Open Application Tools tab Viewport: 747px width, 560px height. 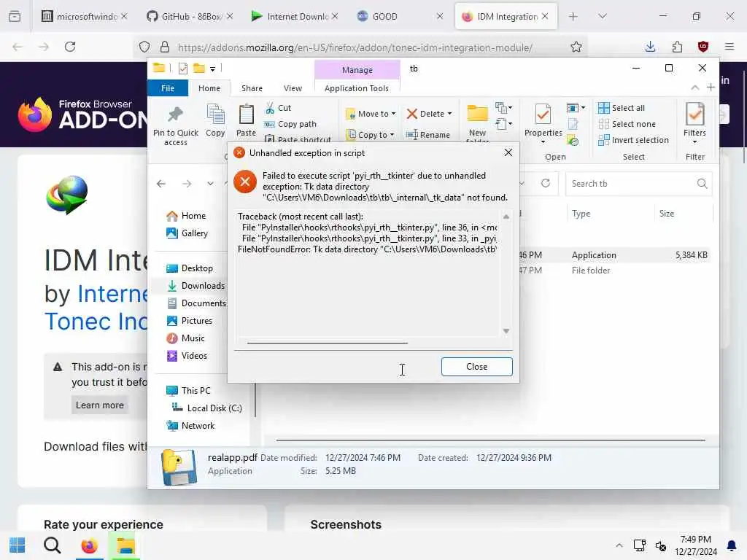(356, 88)
